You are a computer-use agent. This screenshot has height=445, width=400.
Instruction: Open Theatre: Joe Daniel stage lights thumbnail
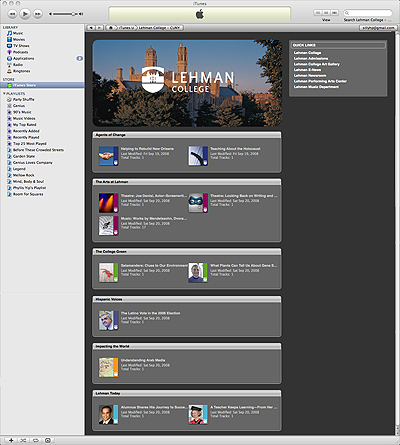[x=108, y=203]
